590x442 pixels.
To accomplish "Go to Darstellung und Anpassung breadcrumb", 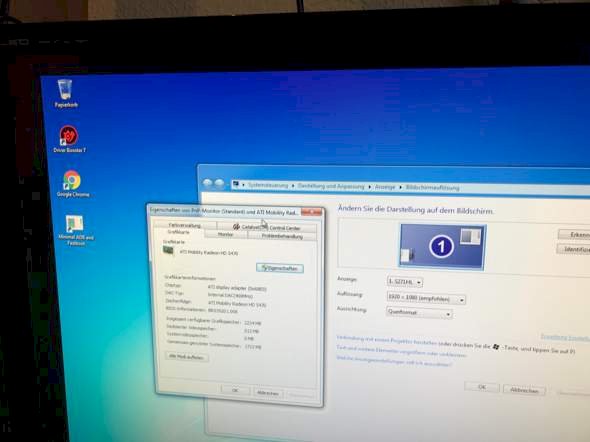I will pyautogui.click(x=331, y=186).
